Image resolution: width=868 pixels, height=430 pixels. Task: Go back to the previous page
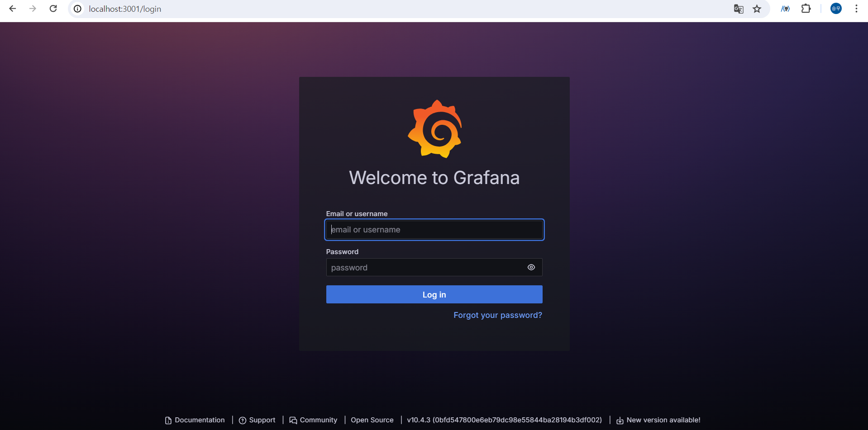[x=13, y=9]
